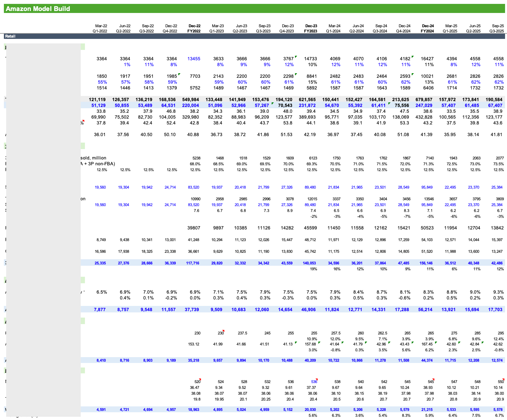507x420 pixels.
Task: Click the cell with '38.93'
Action: pos(428,388)
